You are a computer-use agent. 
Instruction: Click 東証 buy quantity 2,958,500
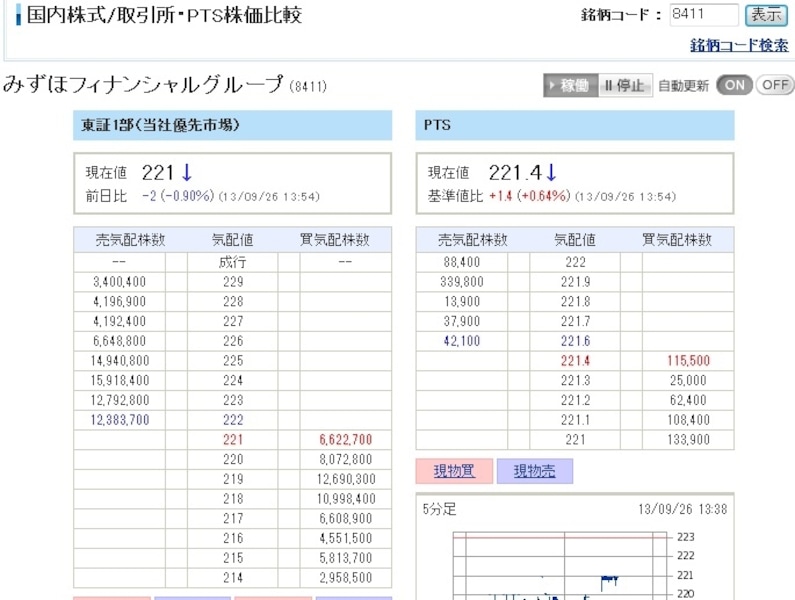pyautogui.click(x=346, y=578)
